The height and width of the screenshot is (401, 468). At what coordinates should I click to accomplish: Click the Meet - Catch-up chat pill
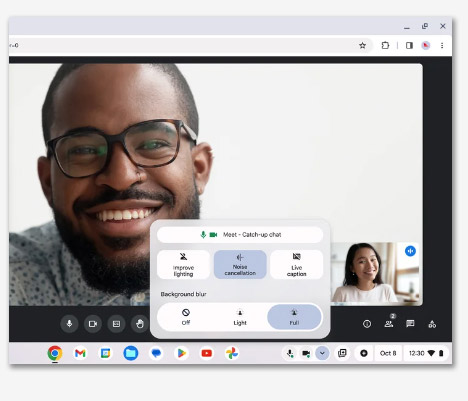point(240,235)
